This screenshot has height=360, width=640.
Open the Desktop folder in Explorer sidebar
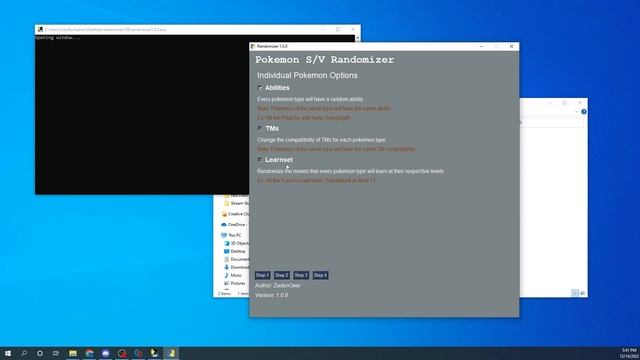[x=235, y=251]
